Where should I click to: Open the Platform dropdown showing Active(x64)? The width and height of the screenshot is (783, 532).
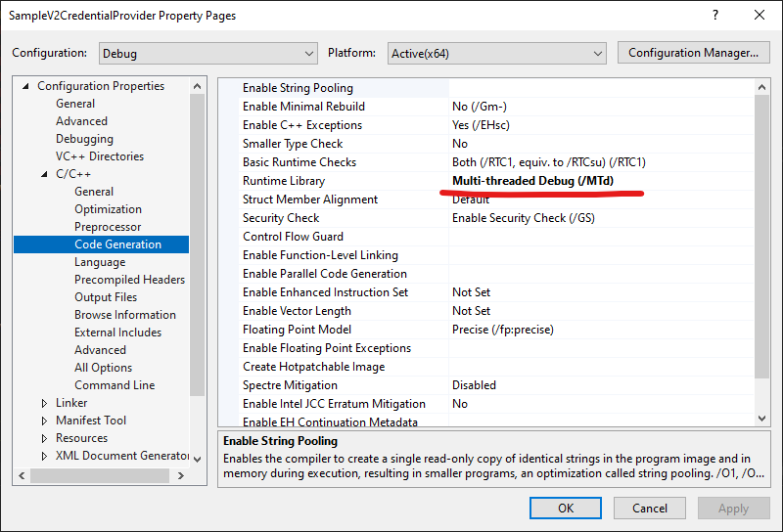[x=496, y=53]
